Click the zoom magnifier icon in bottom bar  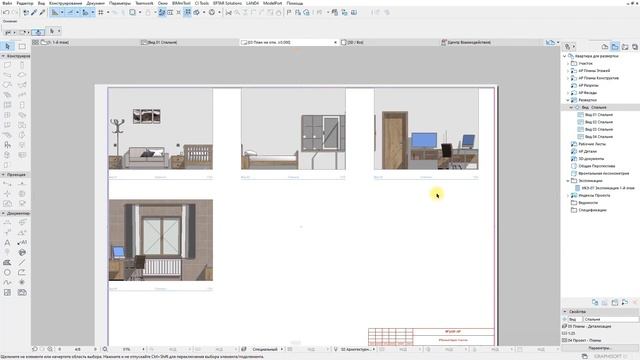105,349
